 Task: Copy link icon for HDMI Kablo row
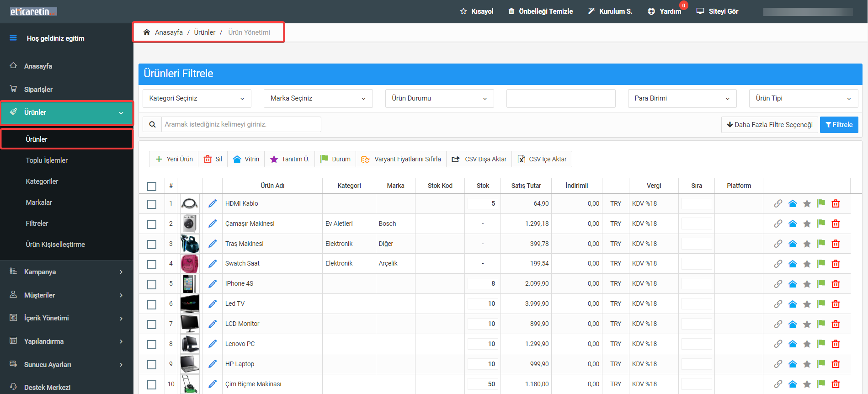[778, 203]
